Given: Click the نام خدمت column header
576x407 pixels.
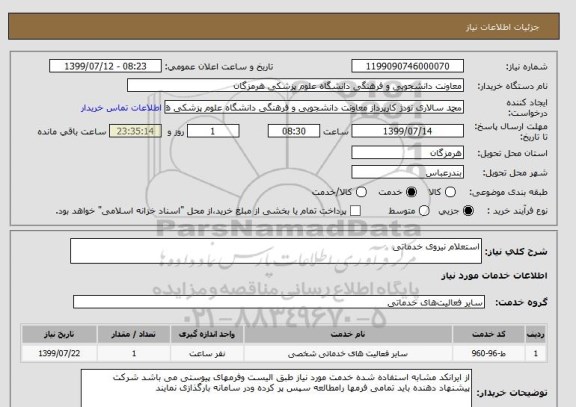Looking at the screenshot, I should click(x=348, y=334).
